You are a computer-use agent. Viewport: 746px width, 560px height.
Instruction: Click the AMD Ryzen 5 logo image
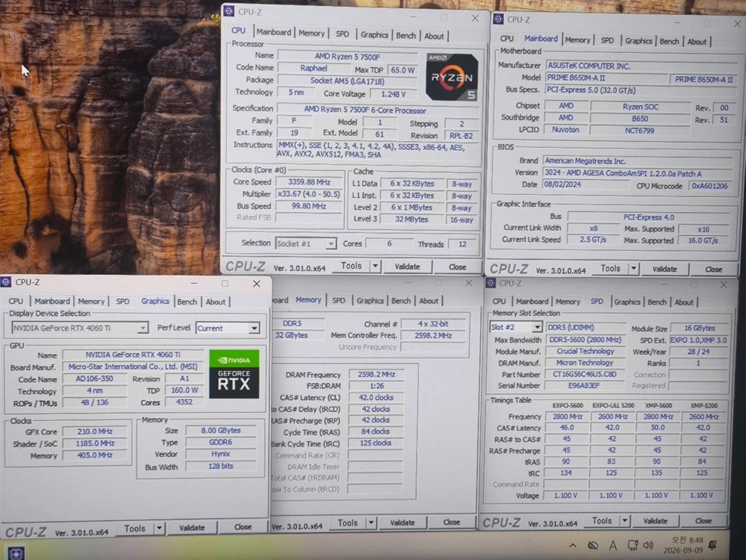(x=452, y=77)
